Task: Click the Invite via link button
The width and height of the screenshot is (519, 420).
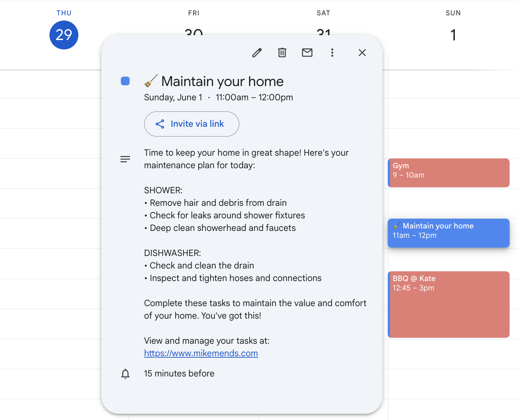Action: pos(192,124)
